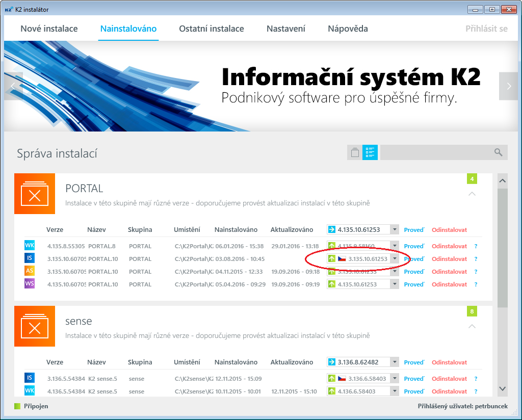
Task: Go to the Nastavení tab
Action: (x=286, y=29)
